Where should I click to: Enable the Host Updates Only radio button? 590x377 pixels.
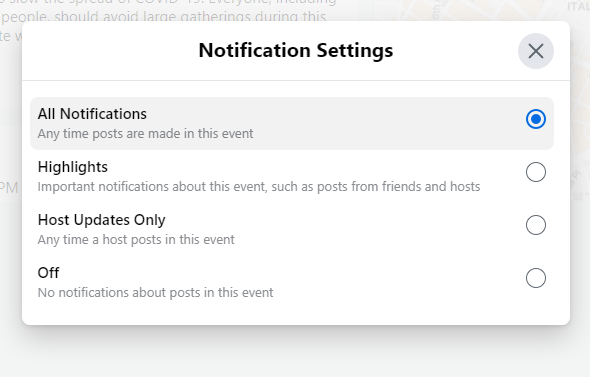535,225
